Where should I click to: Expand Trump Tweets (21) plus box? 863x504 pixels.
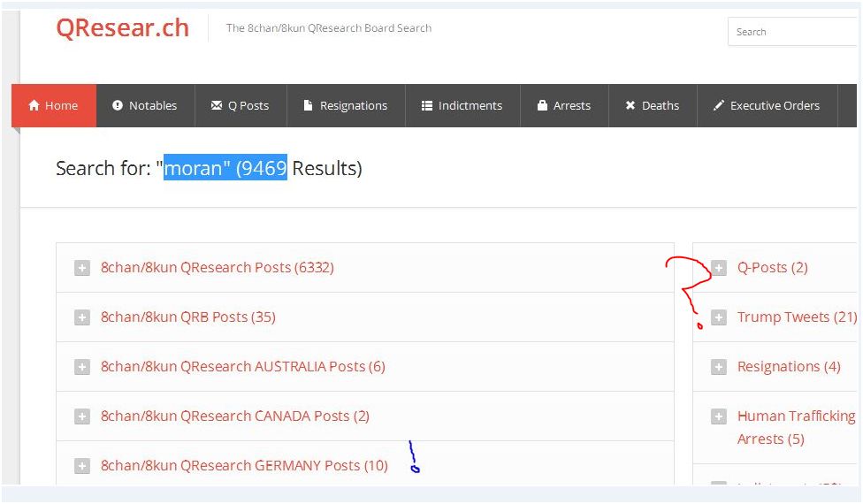tap(718, 317)
